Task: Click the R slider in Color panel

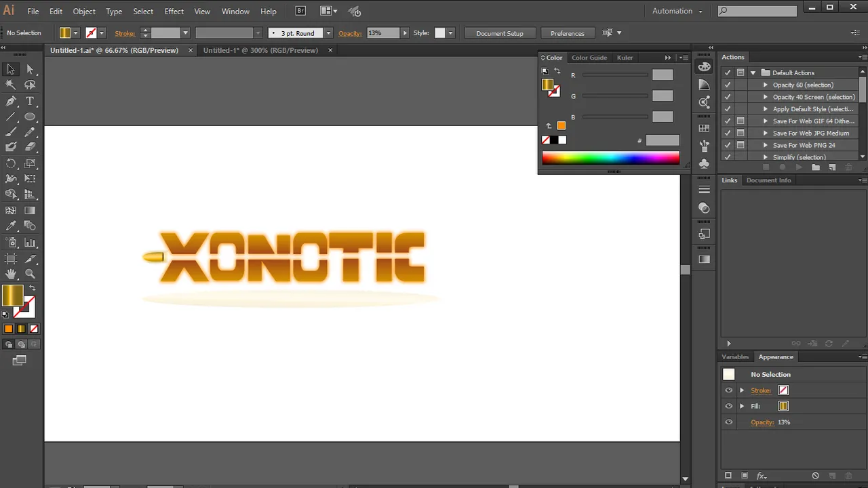Action: point(615,75)
